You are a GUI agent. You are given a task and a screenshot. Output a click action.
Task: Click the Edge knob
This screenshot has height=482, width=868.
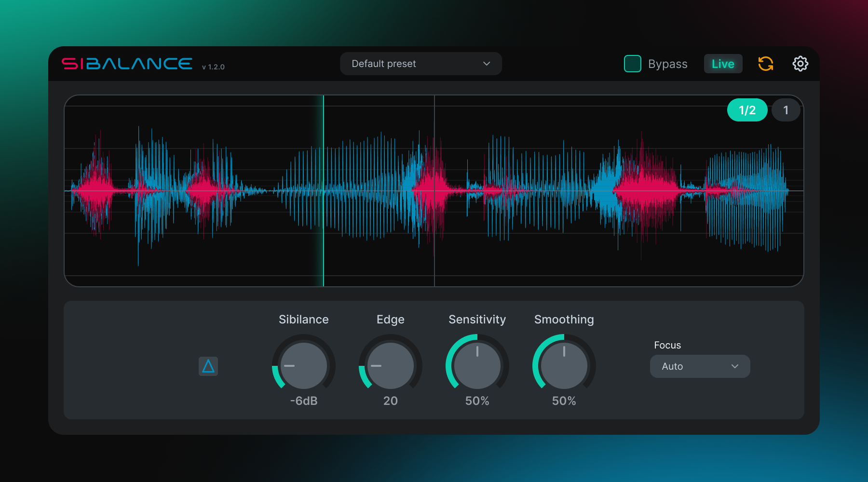coord(391,365)
